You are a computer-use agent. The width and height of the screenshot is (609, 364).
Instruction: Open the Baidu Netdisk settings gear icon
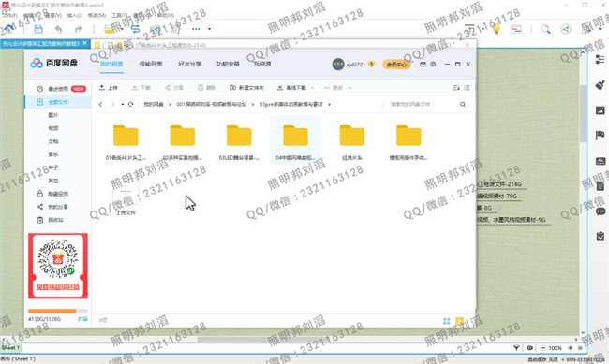433,64
